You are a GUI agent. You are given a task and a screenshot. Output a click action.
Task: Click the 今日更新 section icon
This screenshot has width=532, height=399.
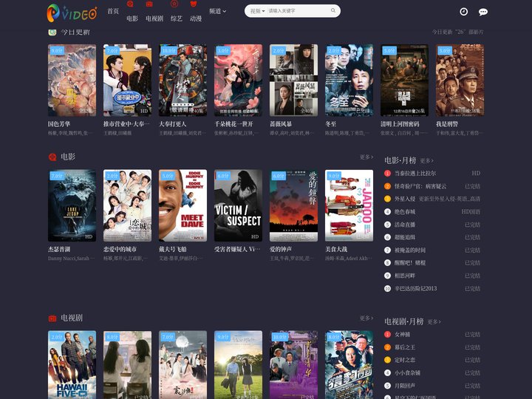[x=52, y=33]
